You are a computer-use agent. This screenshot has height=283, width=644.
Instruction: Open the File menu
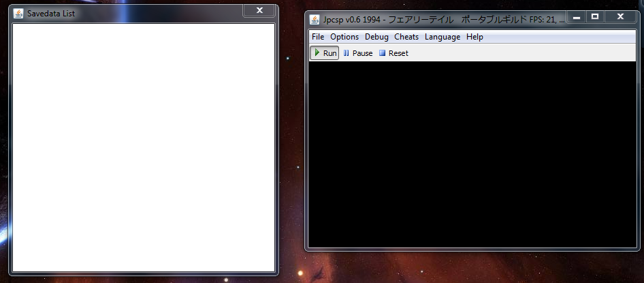pyautogui.click(x=318, y=37)
